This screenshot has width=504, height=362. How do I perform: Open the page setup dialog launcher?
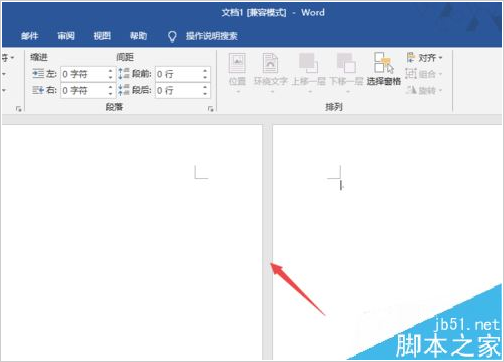[x=18, y=109]
